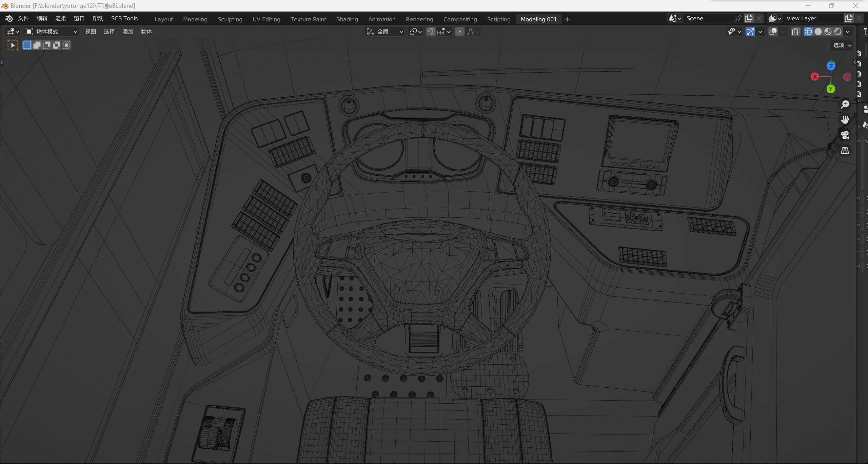Open the SCS Tools menu

tap(124, 18)
